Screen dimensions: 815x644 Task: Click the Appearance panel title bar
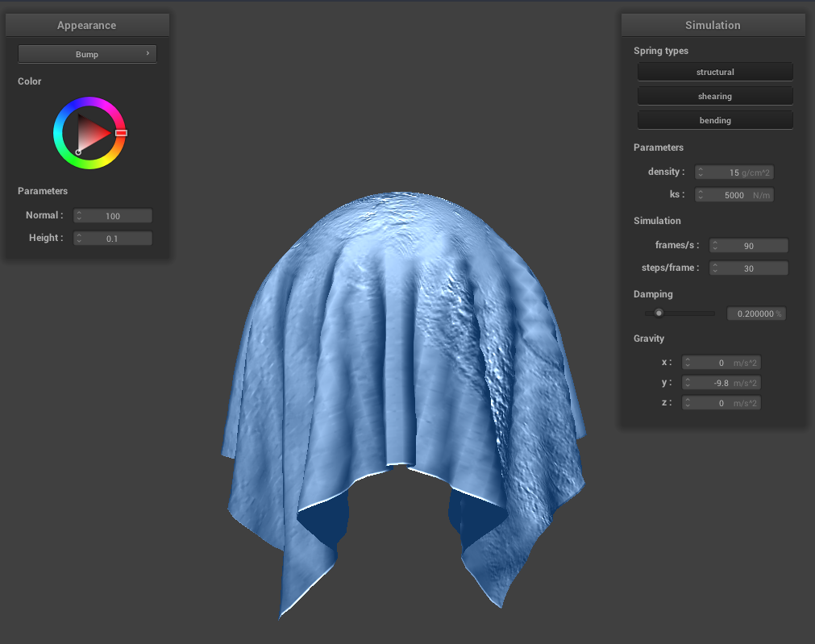[x=87, y=26]
